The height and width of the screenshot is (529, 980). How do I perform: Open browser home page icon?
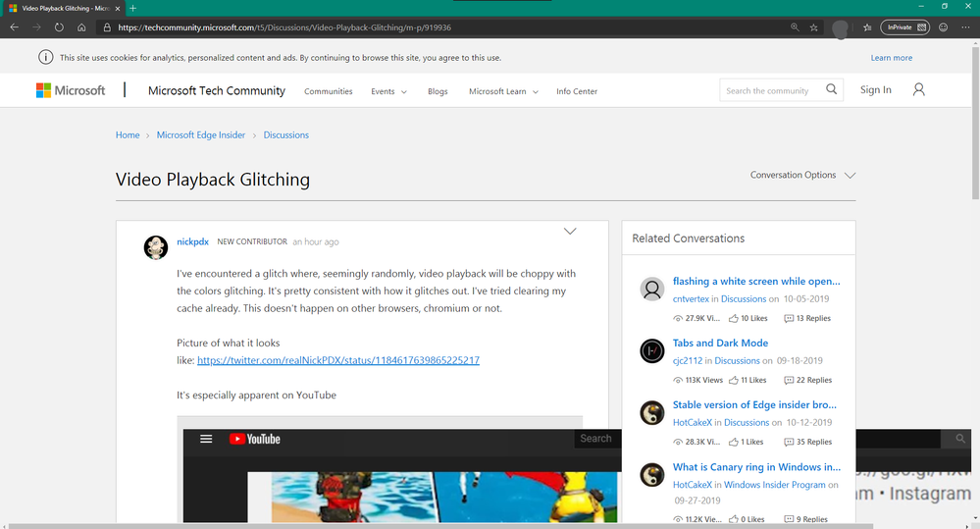tap(81, 27)
